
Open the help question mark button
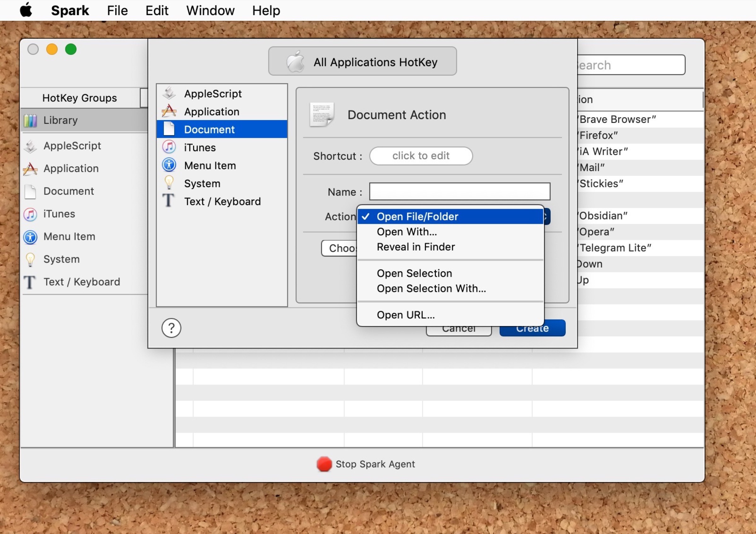(171, 328)
